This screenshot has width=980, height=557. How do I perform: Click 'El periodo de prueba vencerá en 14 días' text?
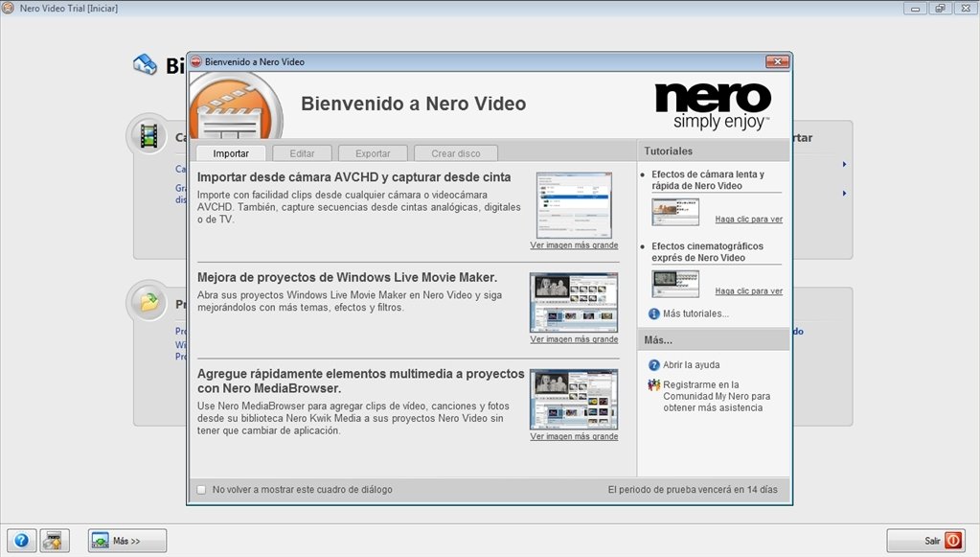coord(693,490)
